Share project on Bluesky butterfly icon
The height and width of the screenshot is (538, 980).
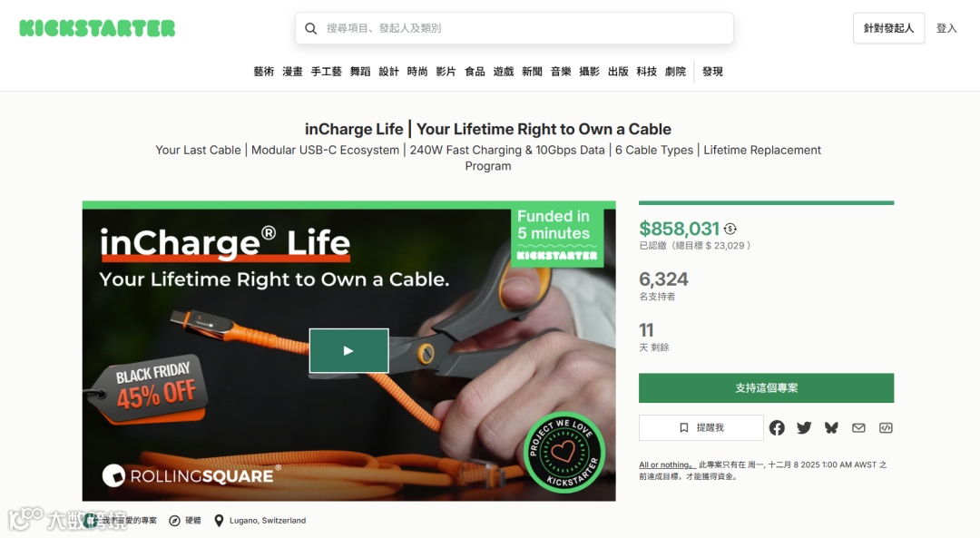(831, 428)
